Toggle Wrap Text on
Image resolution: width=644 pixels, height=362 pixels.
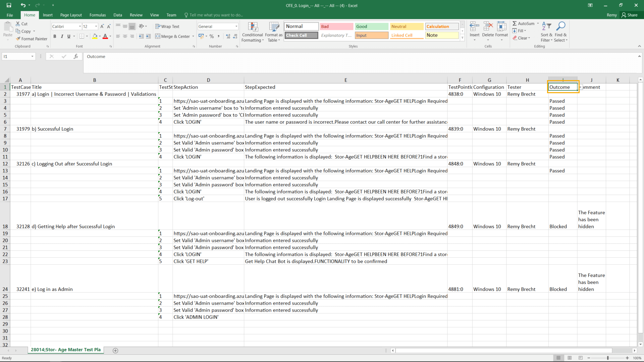[x=167, y=26]
